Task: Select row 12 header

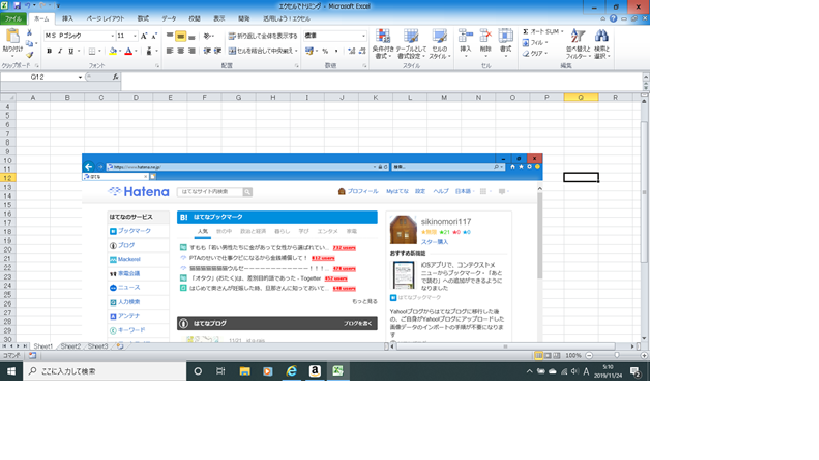Action: [8, 178]
